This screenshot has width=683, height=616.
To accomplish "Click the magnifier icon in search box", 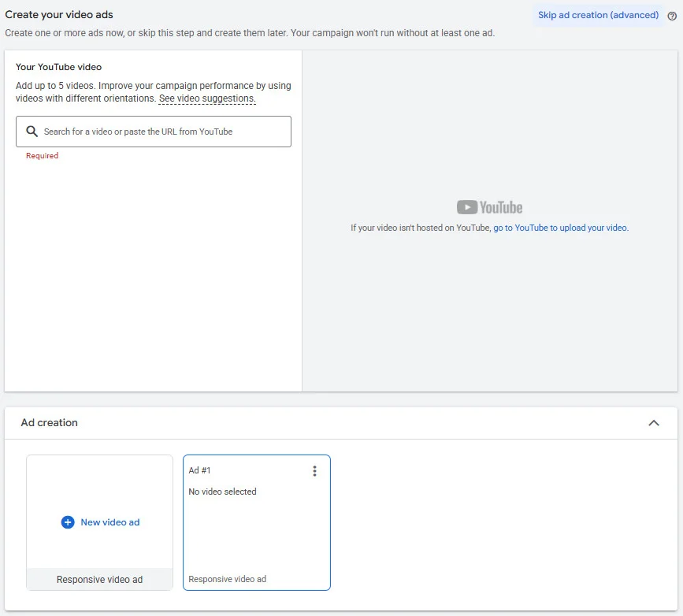I will tap(32, 132).
